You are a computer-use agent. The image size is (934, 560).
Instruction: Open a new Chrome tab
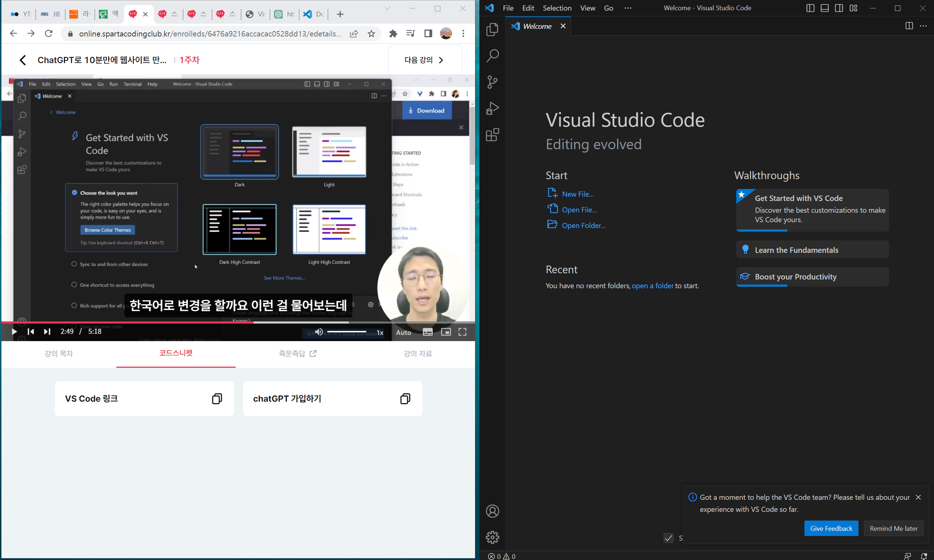tap(340, 14)
